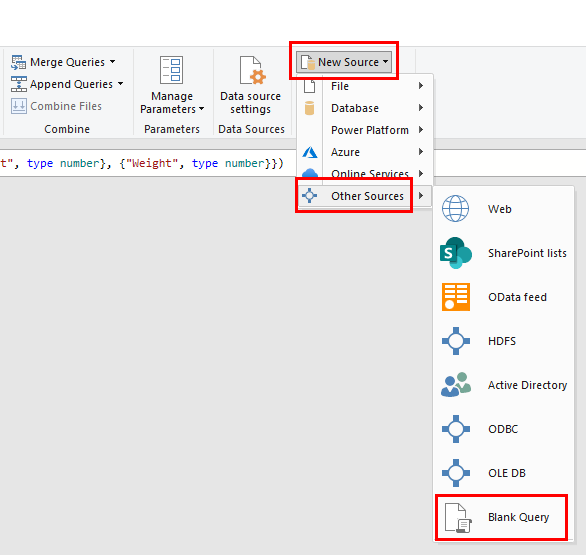Click the Append Queries label
Viewport: 586px width, 555px height.
coord(71,84)
